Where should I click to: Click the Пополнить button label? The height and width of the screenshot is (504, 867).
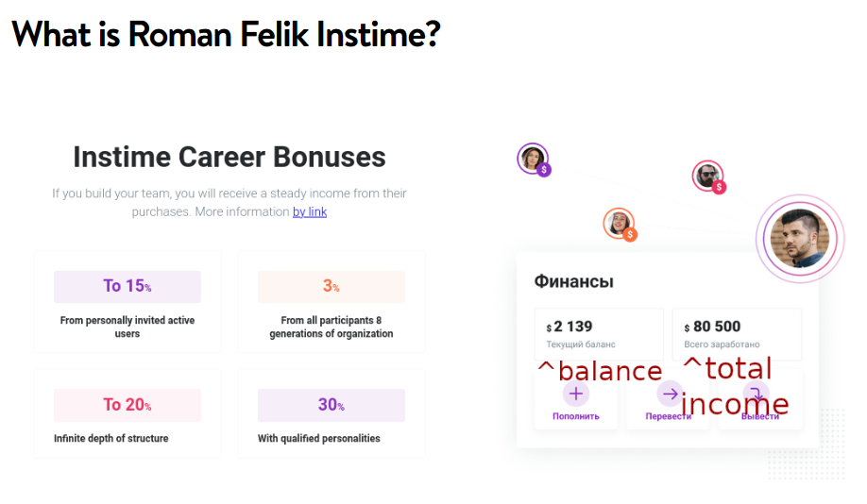coord(575,416)
